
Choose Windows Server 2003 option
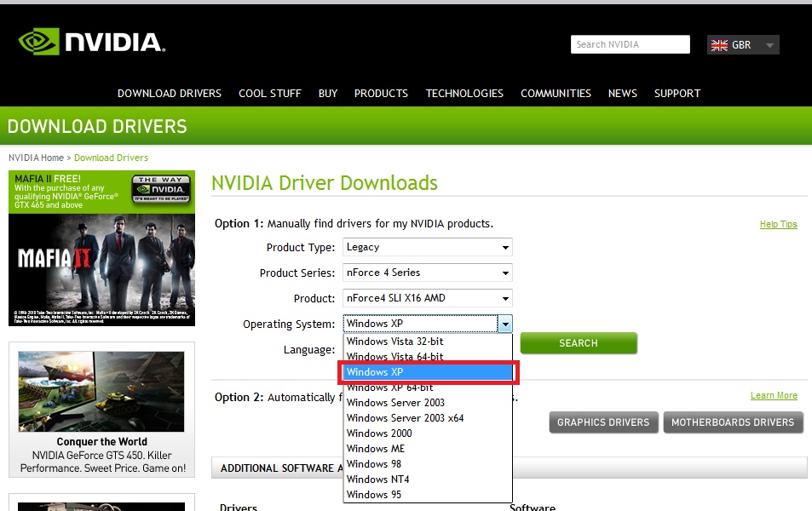click(428, 402)
